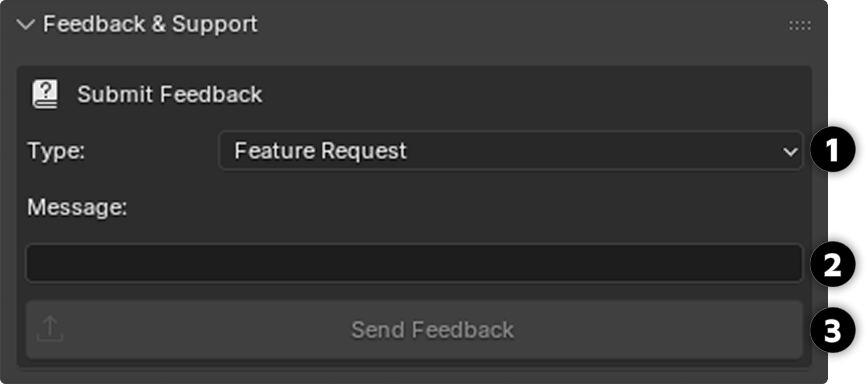Image resolution: width=868 pixels, height=384 pixels.
Task: Click the "Type:" field label
Action: point(56,151)
